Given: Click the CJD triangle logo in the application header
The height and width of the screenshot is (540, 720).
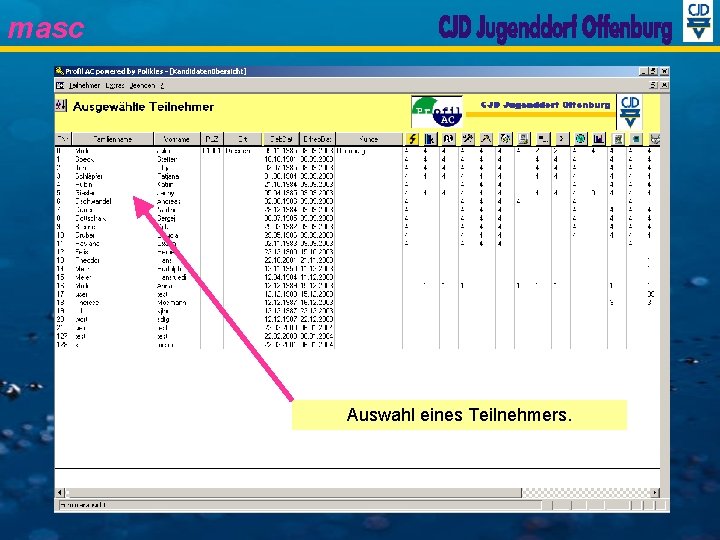Looking at the screenshot, I should [x=630, y=112].
